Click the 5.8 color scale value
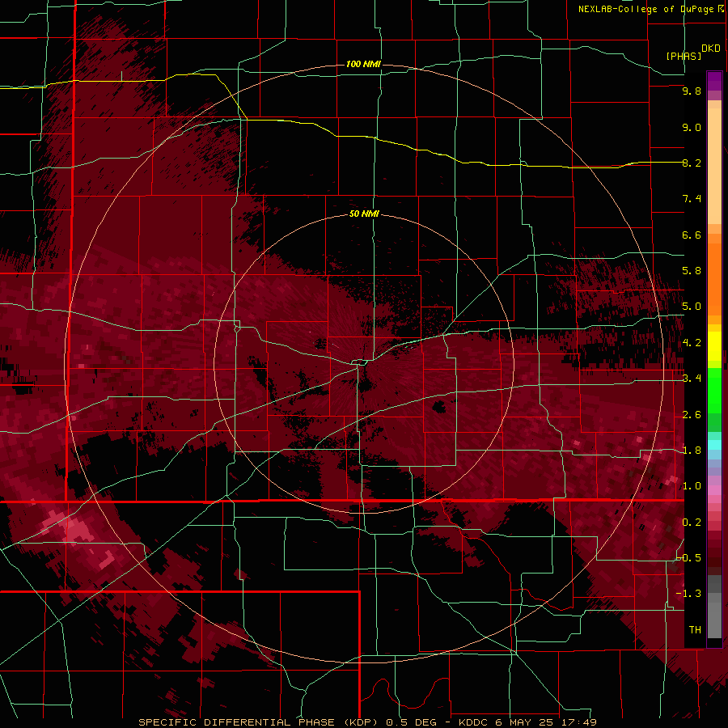Viewport: 728px width, 728px height. [x=692, y=271]
